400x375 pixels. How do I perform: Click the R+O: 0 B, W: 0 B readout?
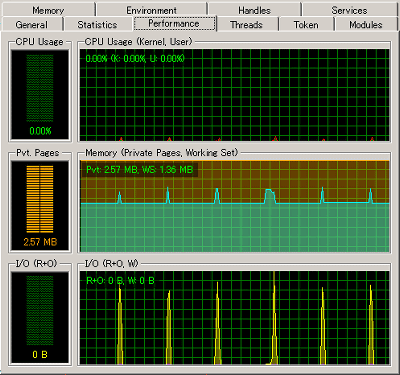(x=120, y=281)
